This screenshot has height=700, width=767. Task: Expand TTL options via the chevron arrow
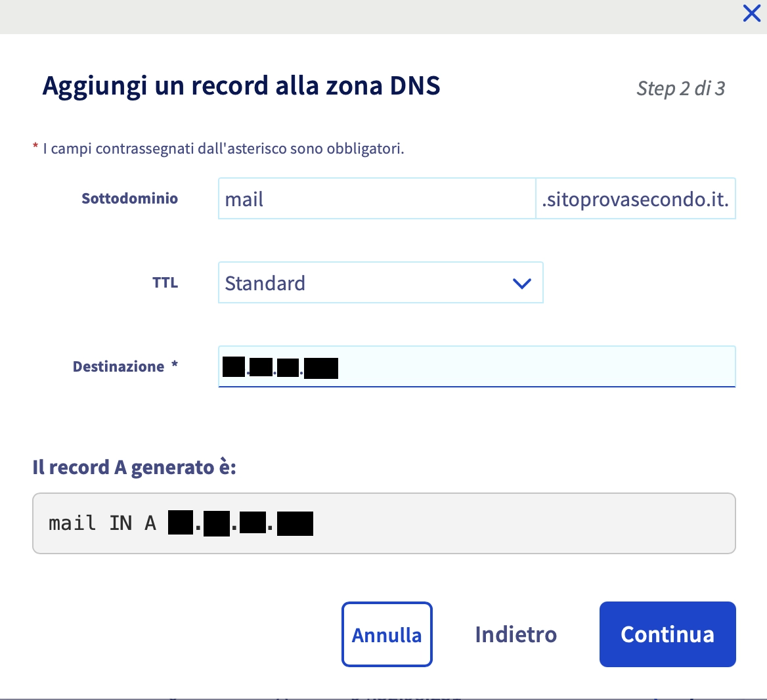click(521, 284)
